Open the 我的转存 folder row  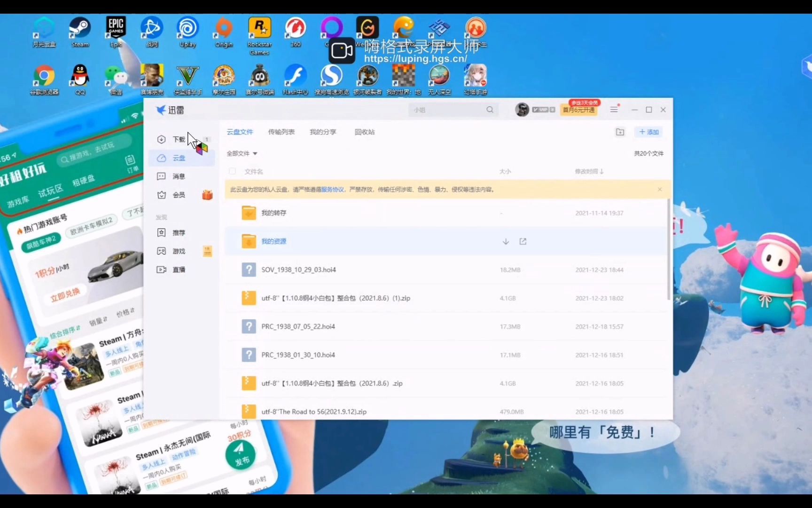[x=445, y=213]
